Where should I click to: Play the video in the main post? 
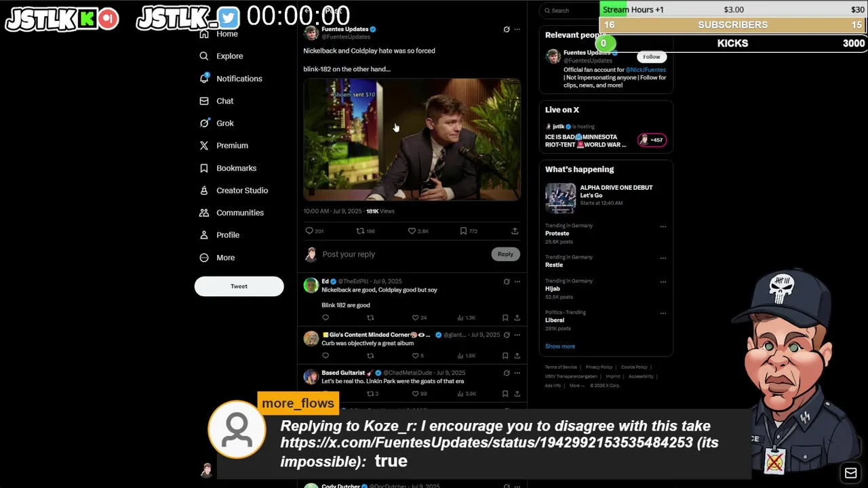pos(412,140)
